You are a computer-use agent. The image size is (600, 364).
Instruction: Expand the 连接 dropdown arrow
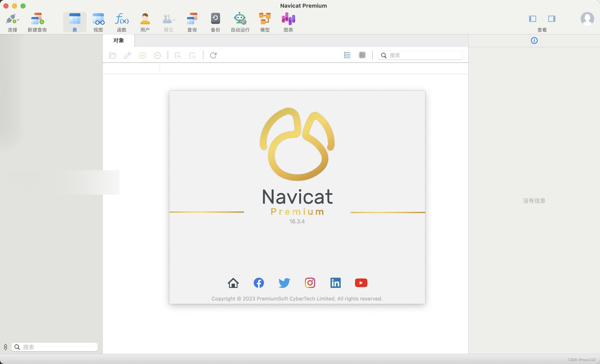18,20
